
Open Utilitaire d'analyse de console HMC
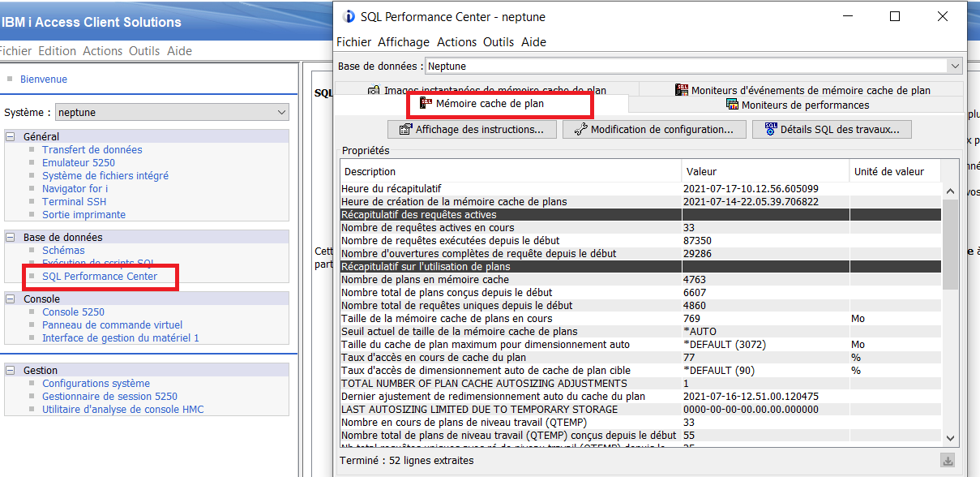click(x=123, y=409)
